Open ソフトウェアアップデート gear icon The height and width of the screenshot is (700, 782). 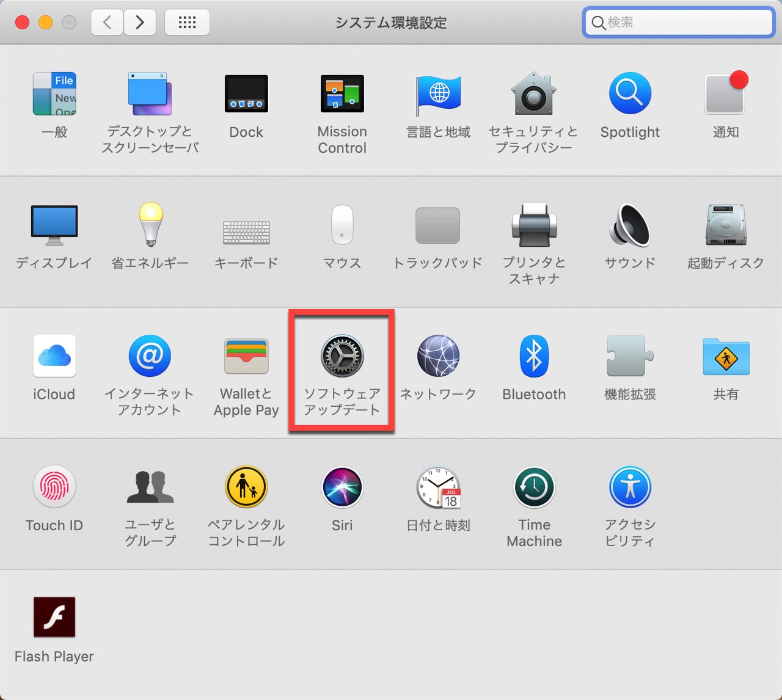[342, 355]
